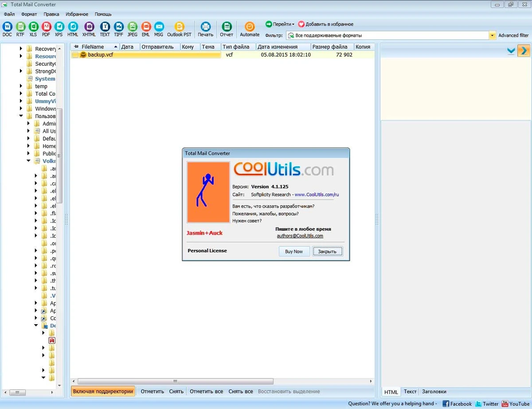The image size is (532, 409).
Task: Expand the temp folder node
Action: 21,86
